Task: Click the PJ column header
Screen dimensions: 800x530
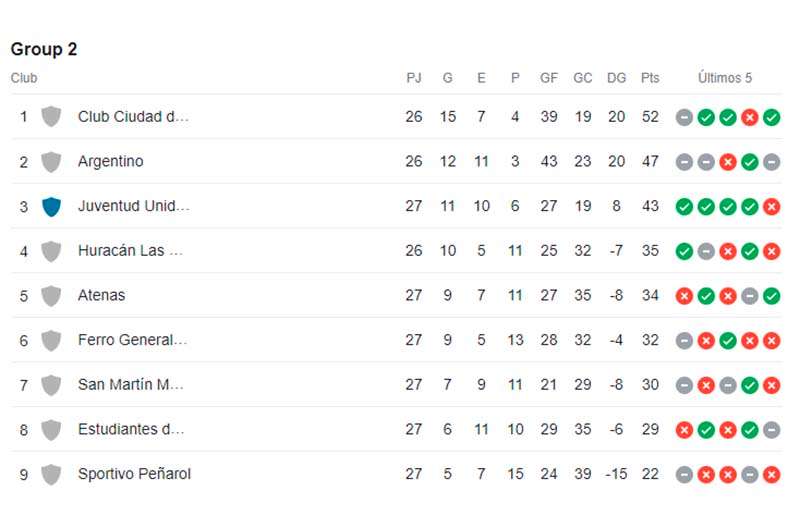Action: 414,78
